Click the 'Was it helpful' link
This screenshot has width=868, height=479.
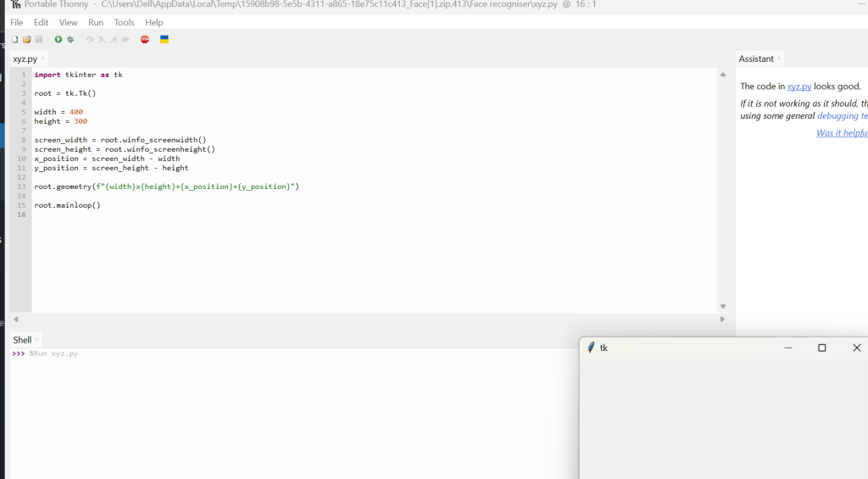pyautogui.click(x=841, y=133)
